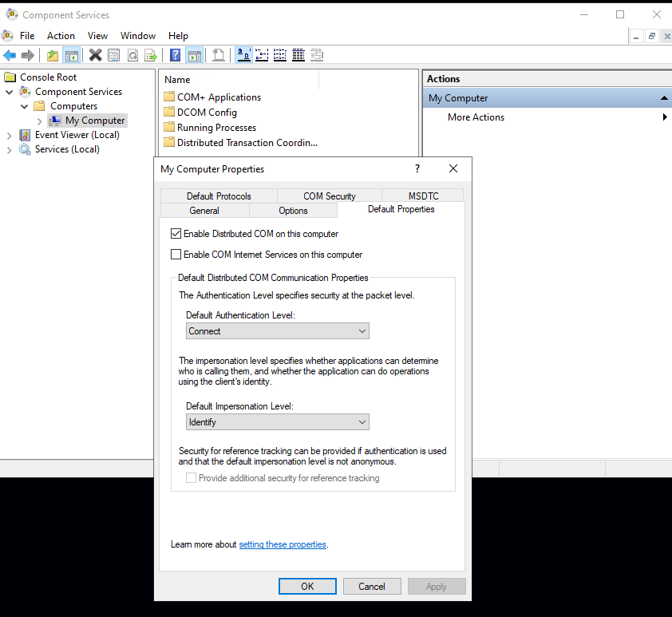The width and height of the screenshot is (672, 617).
Task: Open the blue Help question-mark toolbar icon
Action: point(176,55)
